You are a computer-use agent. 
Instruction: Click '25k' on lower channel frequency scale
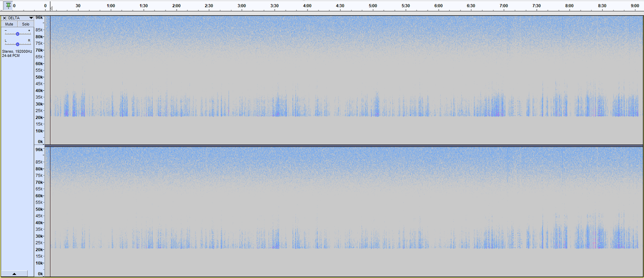tap(39, 243)
